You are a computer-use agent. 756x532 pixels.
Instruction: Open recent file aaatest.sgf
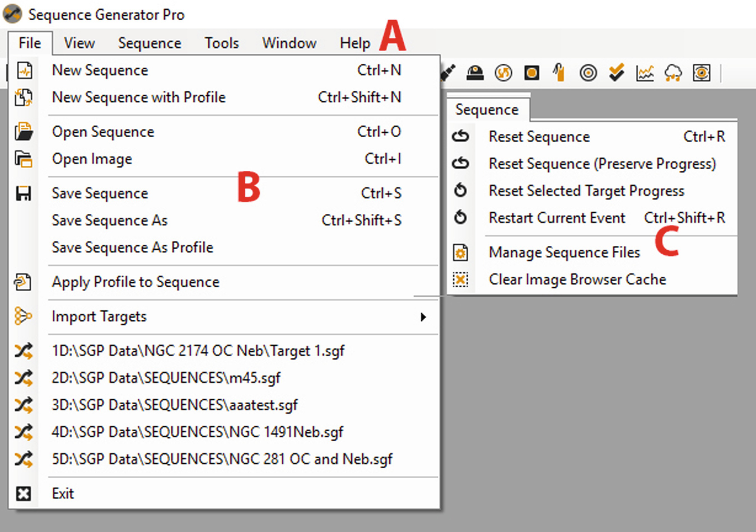224,405
